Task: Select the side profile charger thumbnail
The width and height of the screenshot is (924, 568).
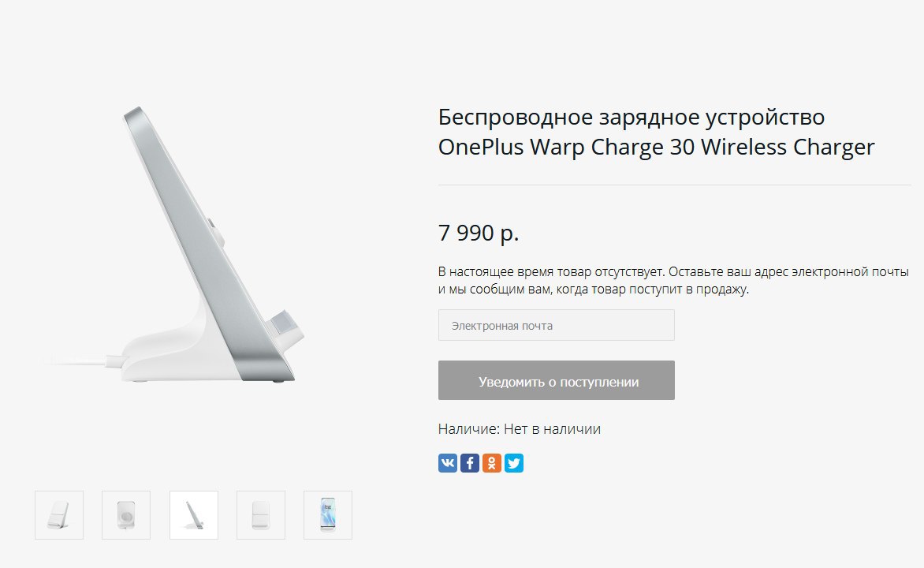Action: [194, 515]
